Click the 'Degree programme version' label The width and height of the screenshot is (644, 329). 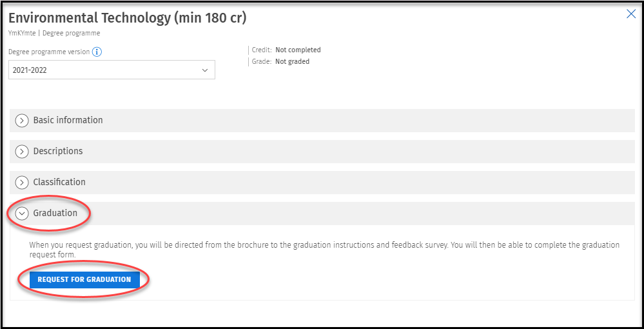[49, 52]
